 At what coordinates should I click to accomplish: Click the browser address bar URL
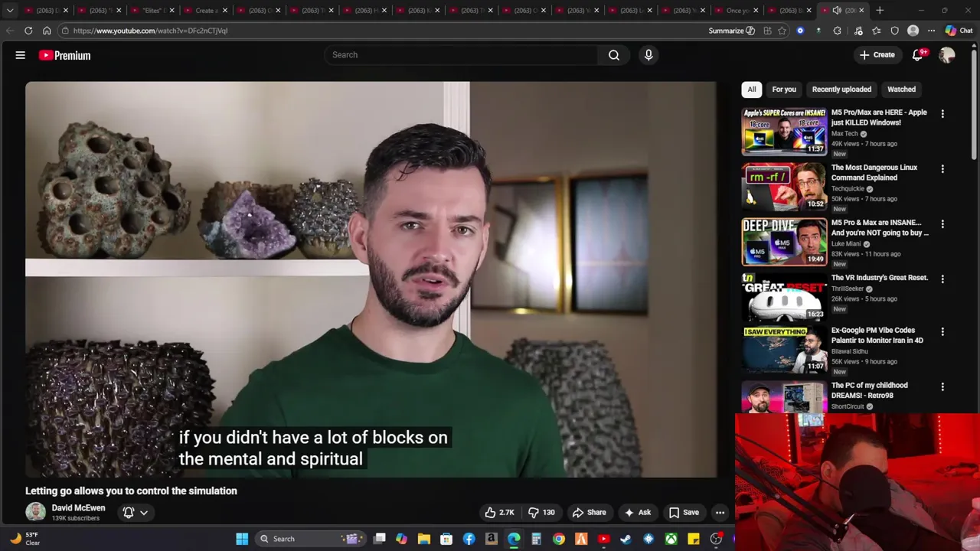[150, 31]
